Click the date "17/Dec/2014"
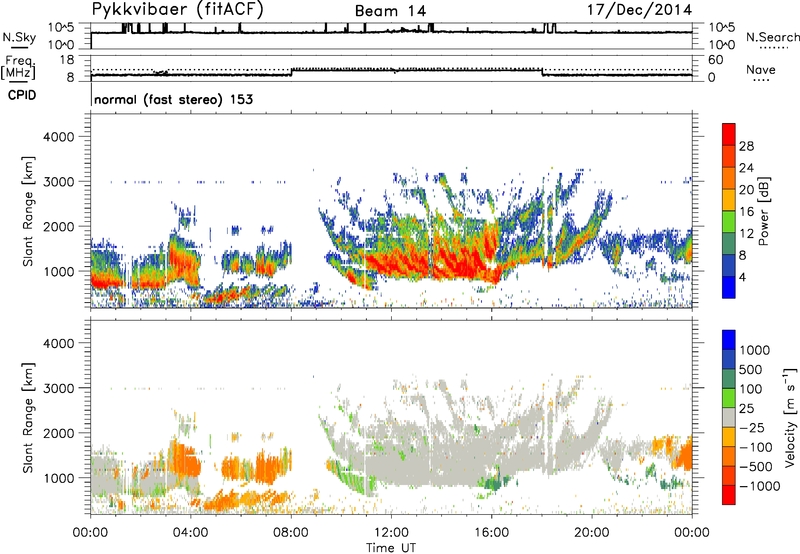800x554 pixels. tap(640, 10)
